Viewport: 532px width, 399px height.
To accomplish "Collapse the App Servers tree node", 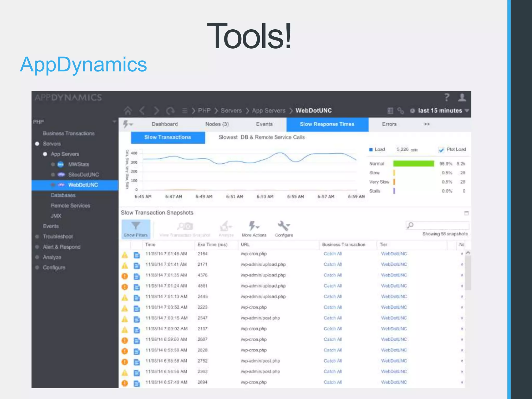I will (45, 154).
